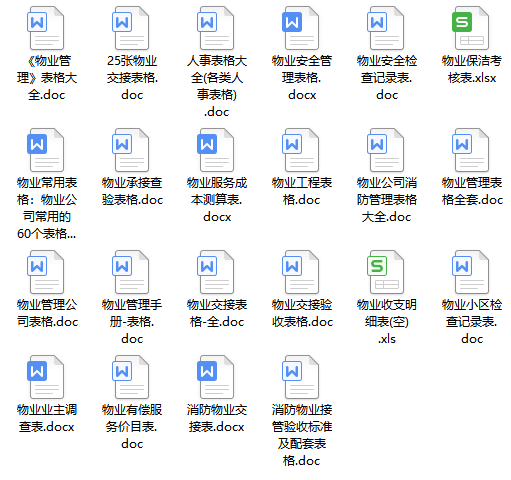Select the 《物业管理》表格大全.doc file icon

(x=46, y=28)
